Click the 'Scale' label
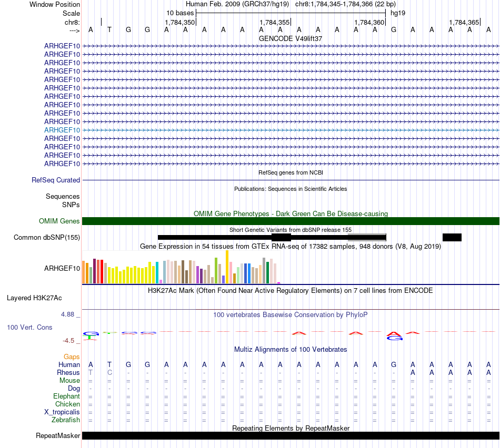The image size is (500, 448). (x=71, y=13)
